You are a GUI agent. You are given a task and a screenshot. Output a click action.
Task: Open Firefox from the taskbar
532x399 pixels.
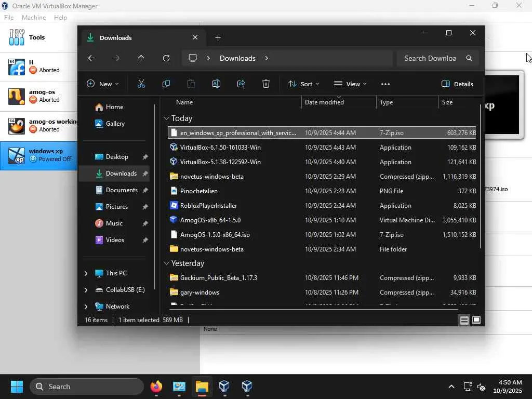click(x=156, y=386)
